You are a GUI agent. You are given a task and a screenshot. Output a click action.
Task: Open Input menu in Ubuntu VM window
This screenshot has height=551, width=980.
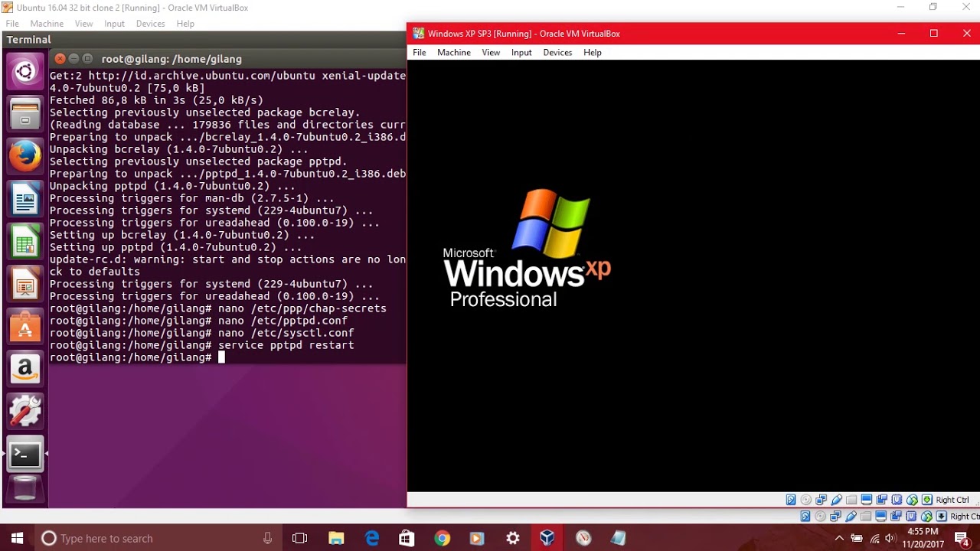(x=115, y=24)
